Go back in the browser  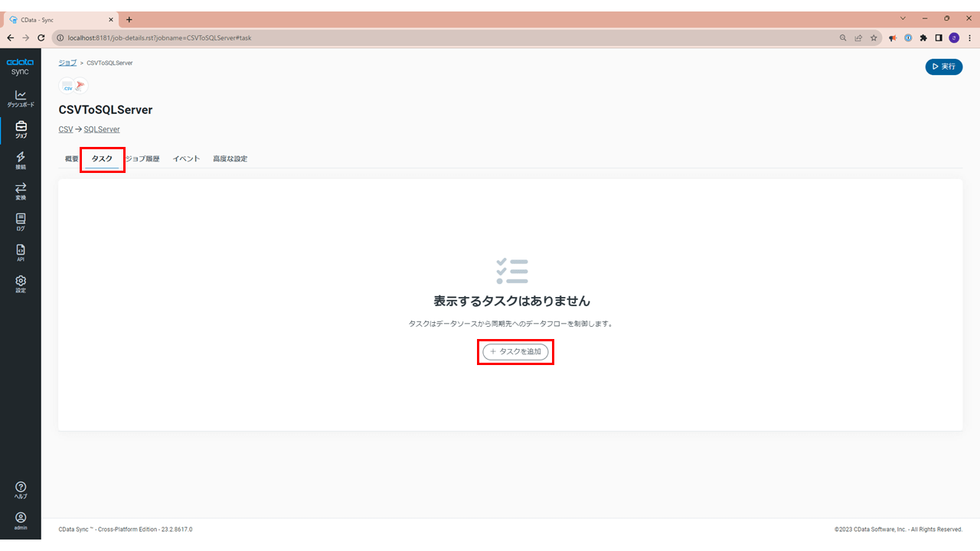11,37
